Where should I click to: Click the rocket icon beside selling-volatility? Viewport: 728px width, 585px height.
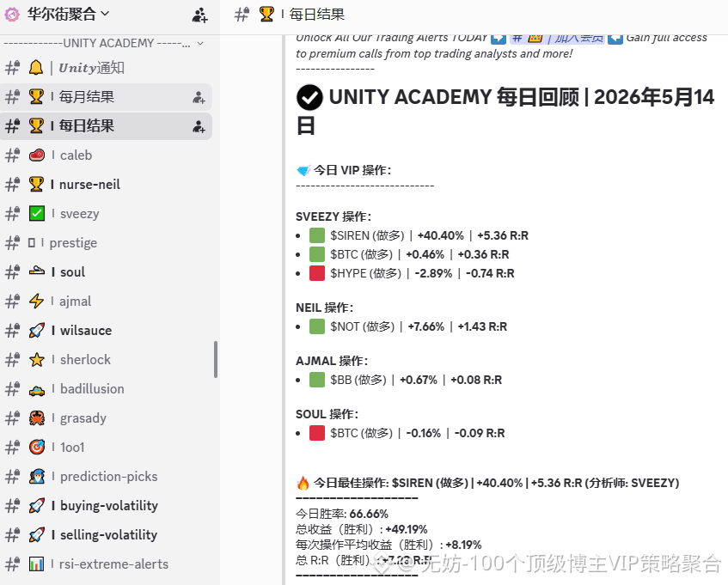tap(37, 535)
